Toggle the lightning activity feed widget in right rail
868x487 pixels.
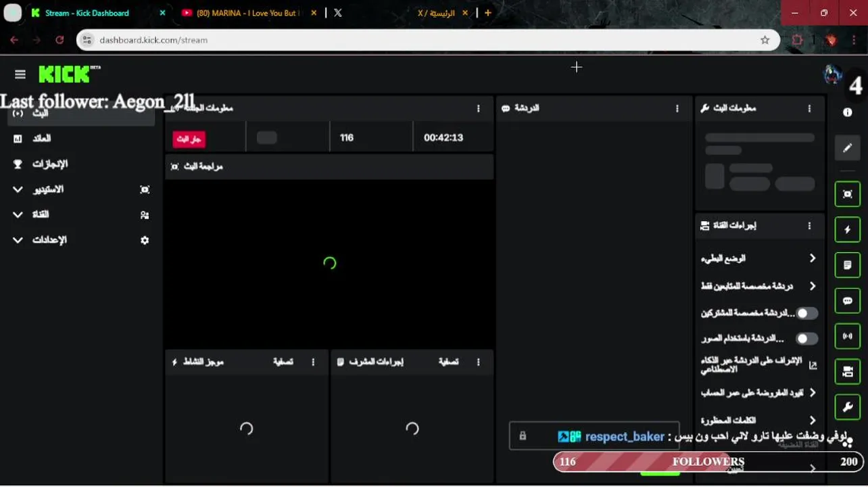[847, 230]
